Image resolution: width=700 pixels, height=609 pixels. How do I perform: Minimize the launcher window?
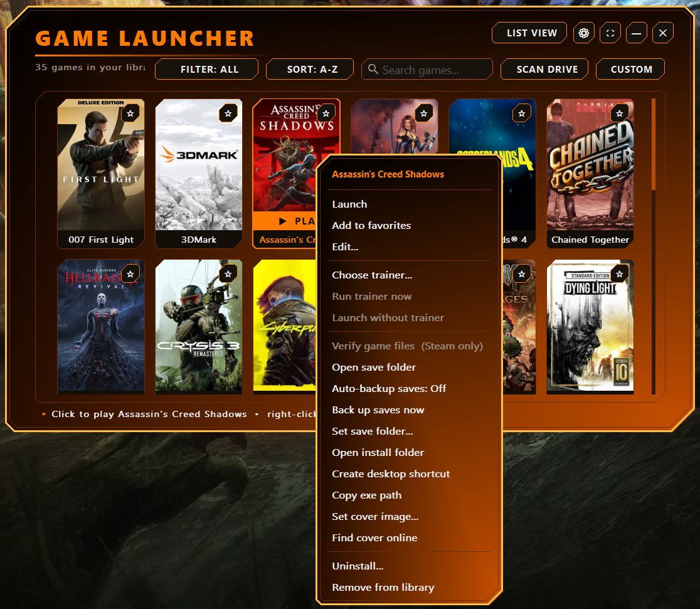637,33
